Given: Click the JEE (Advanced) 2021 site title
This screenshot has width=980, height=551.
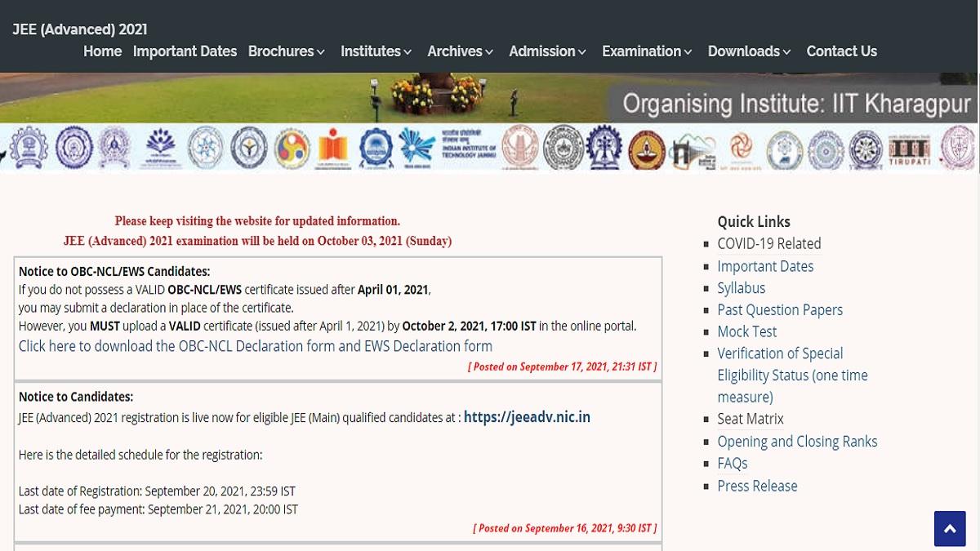Looking at the screenshot, I should pyautogui.click(x=80, y=29).
